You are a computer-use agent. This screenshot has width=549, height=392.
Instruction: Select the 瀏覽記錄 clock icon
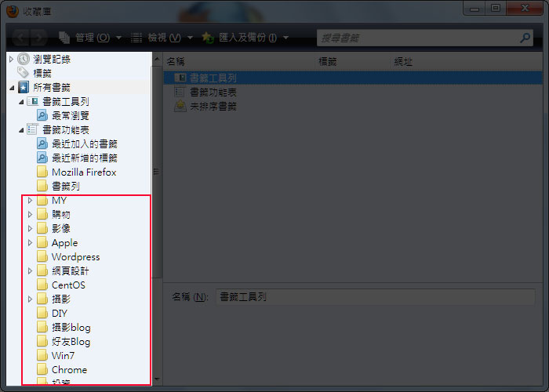pyautogui.click(x=23, y=59)
